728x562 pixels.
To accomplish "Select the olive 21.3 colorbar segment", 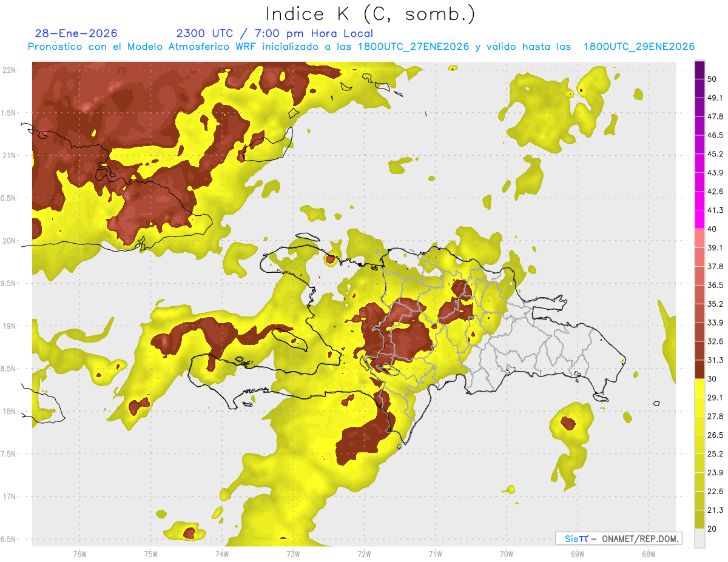I will click(x=699, y=519).
